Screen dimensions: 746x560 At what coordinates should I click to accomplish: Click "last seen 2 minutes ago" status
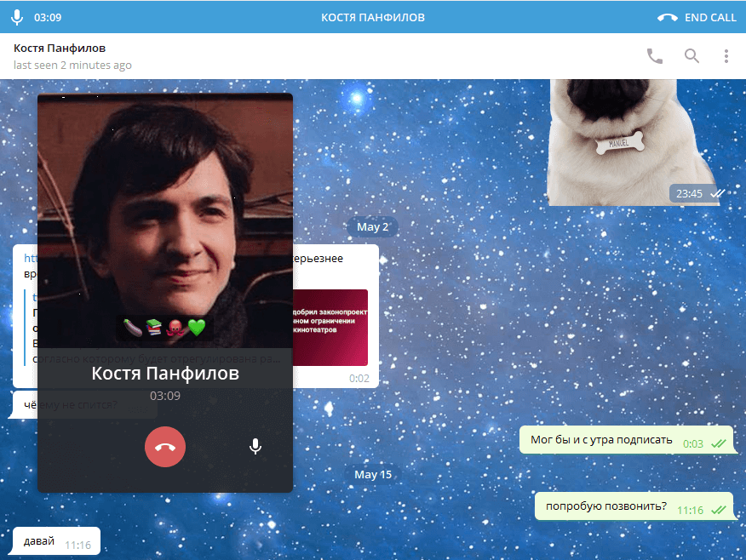[72, 66]
